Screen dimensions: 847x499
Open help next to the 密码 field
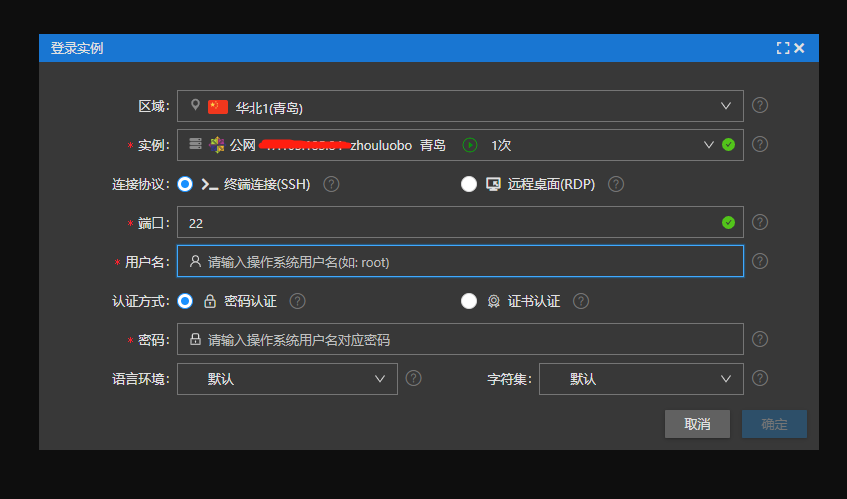point(759,339)
